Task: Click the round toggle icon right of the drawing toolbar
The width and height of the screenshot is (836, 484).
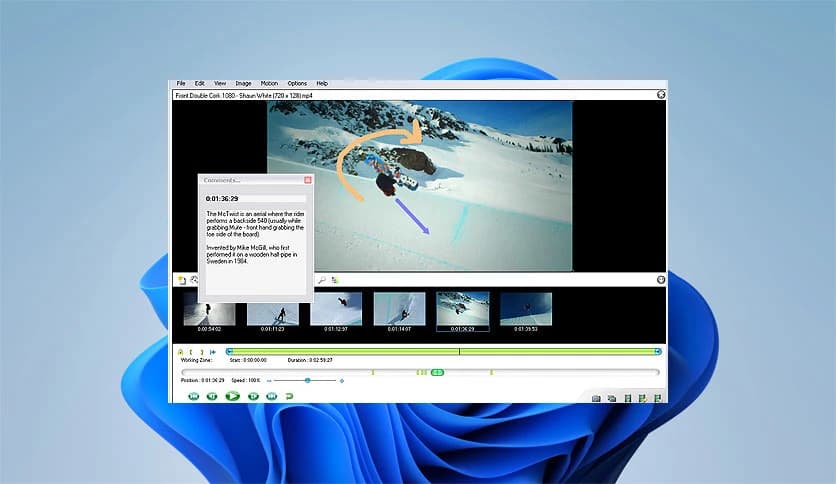Action: point(661,280)
